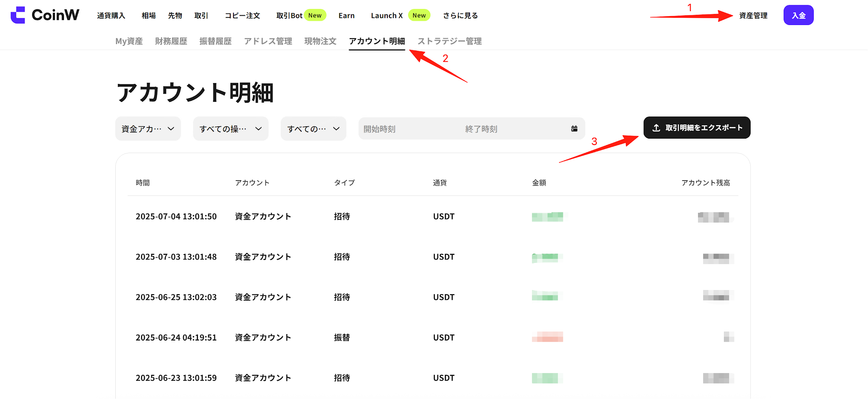Screen dimensions: 868x399
Task: Click the CoinW logo
Action: point(45,15)
